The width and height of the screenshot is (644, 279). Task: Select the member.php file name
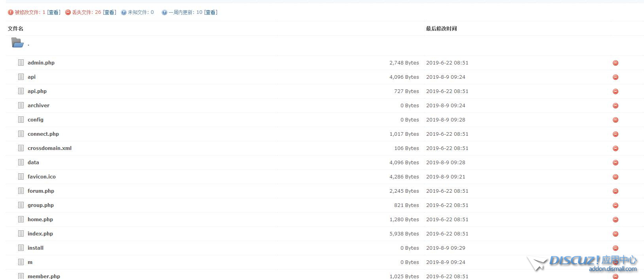tap(44, 276)
